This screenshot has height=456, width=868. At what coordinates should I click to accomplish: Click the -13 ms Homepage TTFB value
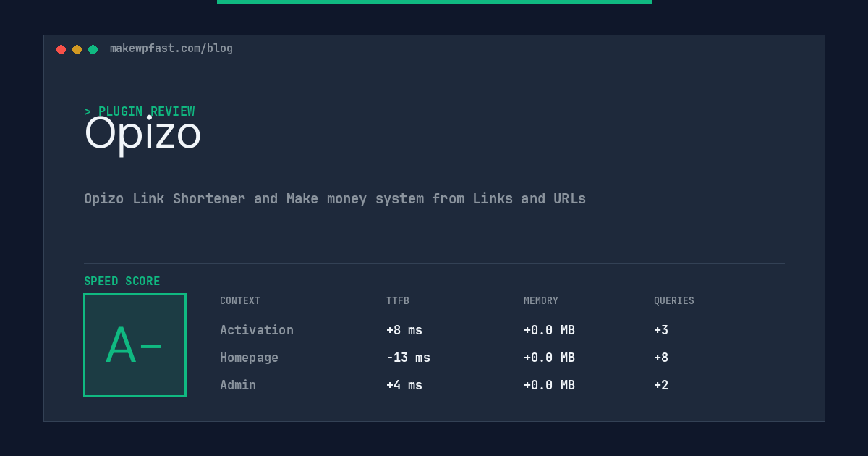pos(408,358)
